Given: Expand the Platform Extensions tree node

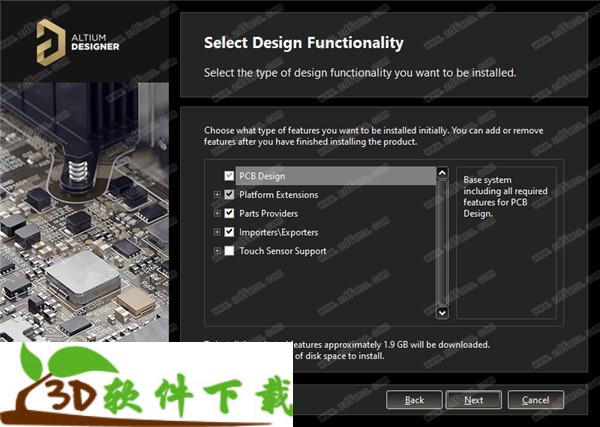Looking at the screenshot, I should click(217, 195).
